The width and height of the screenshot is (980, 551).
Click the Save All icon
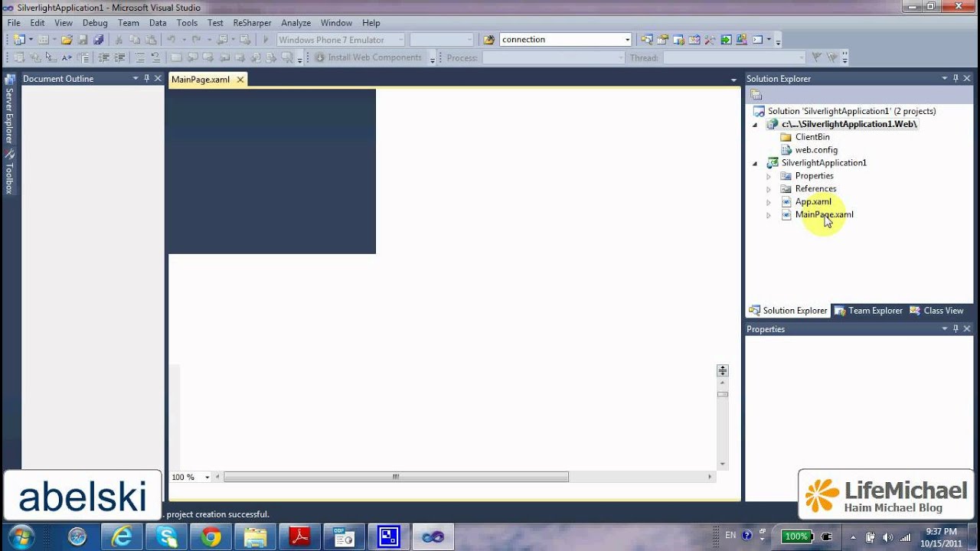point(98,40)
